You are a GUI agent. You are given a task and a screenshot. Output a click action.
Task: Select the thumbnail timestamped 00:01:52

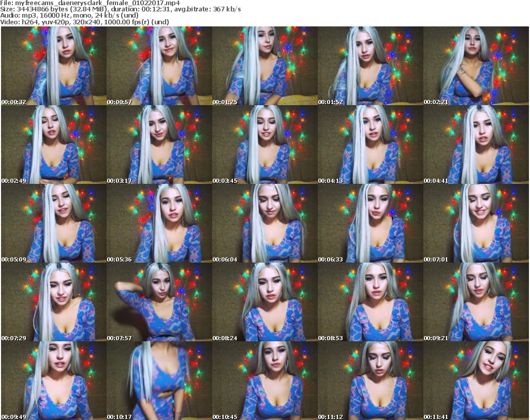pos(371,66)
